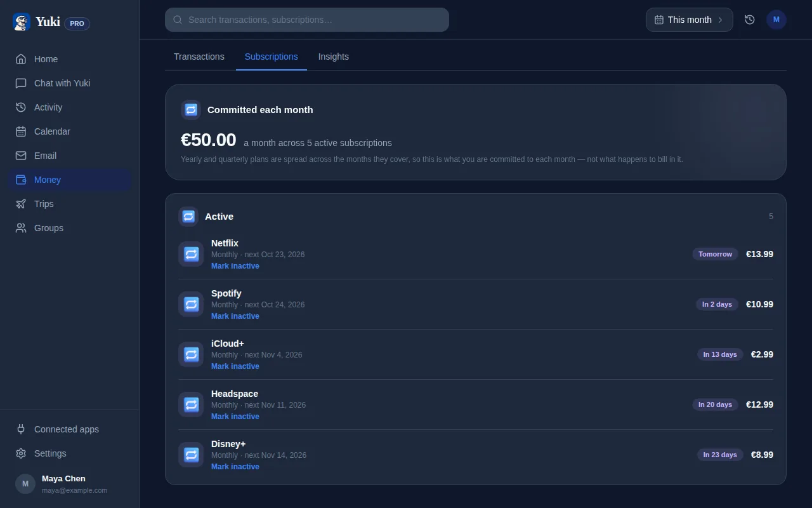Mark Spotify inactive
The height and width of the screenshot is (508, 812).
click(x=235, y=316)
